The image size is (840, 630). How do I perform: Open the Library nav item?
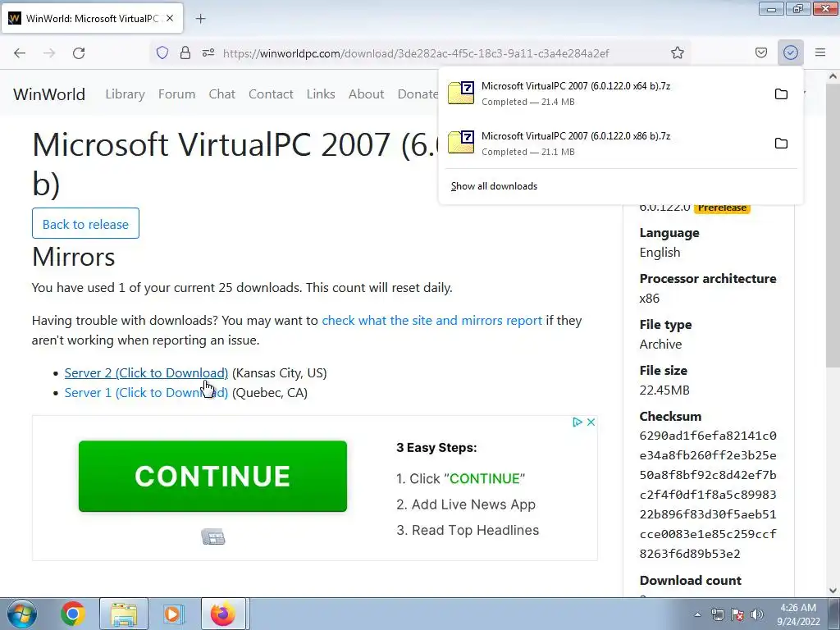pos(125,94)
